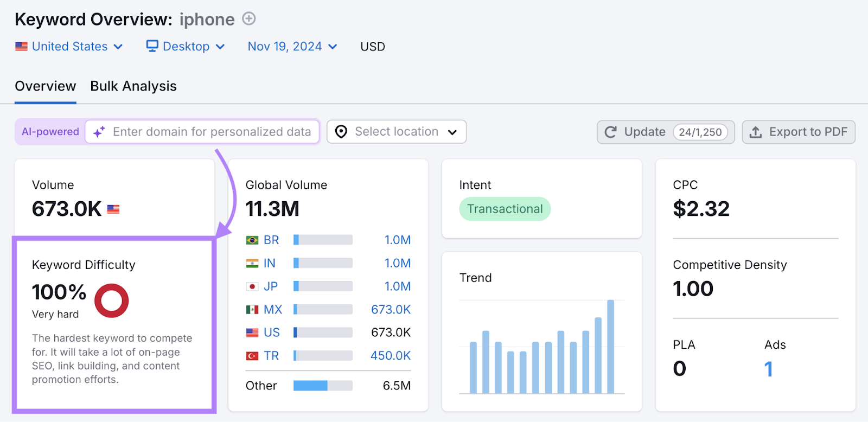The height and width of the screenshot is (422, 868).
Task: Open the Desktop device dropdown
Action: coord(186,47)
